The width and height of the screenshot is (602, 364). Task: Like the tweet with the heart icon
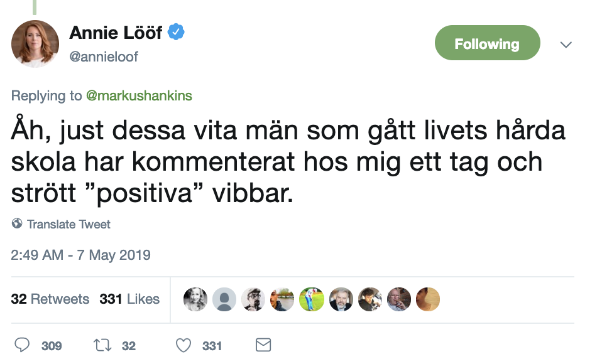[183, 345]
